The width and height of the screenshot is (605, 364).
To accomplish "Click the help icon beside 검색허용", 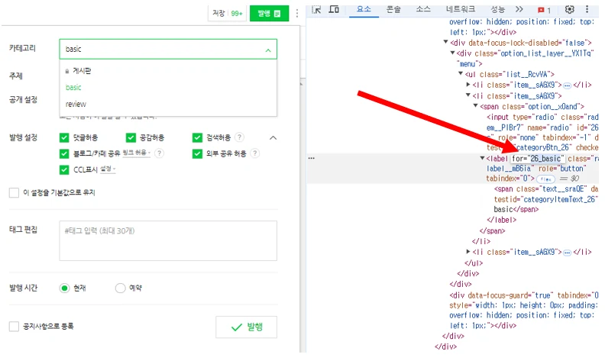I will click(239, 137).
